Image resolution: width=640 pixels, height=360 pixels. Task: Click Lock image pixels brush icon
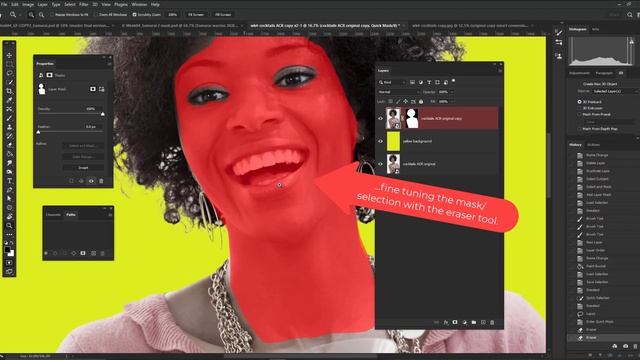click(398, 101)
